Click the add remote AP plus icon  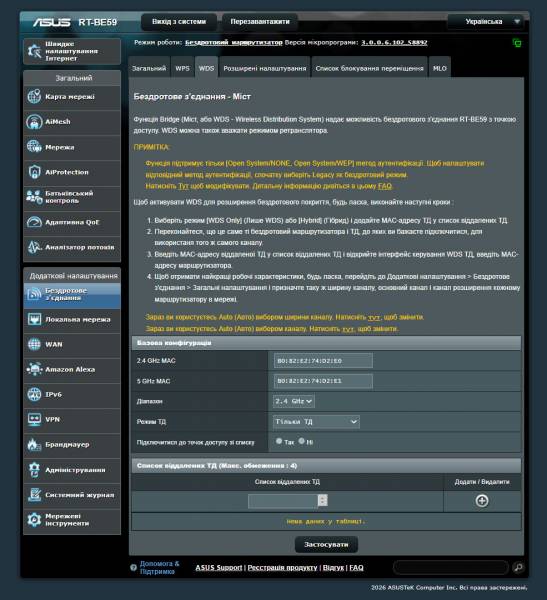point(482,501)
